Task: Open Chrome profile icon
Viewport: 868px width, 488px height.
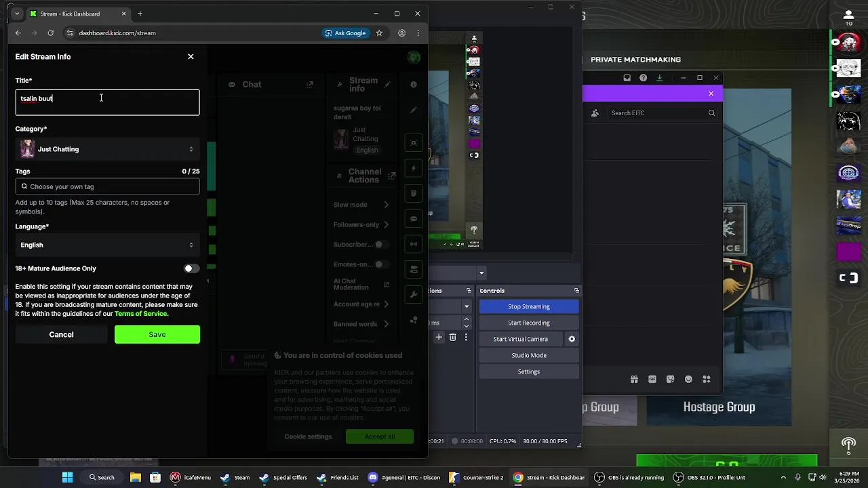Action: tap(401, 33)
